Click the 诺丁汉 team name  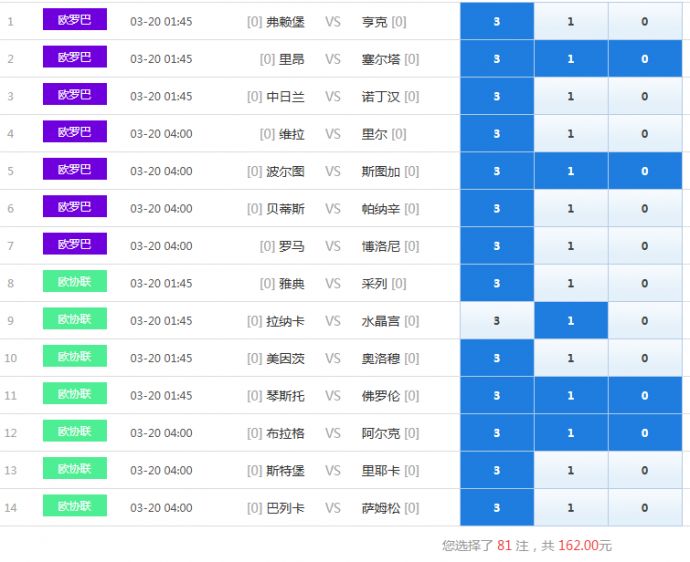(x=380, y=96)
